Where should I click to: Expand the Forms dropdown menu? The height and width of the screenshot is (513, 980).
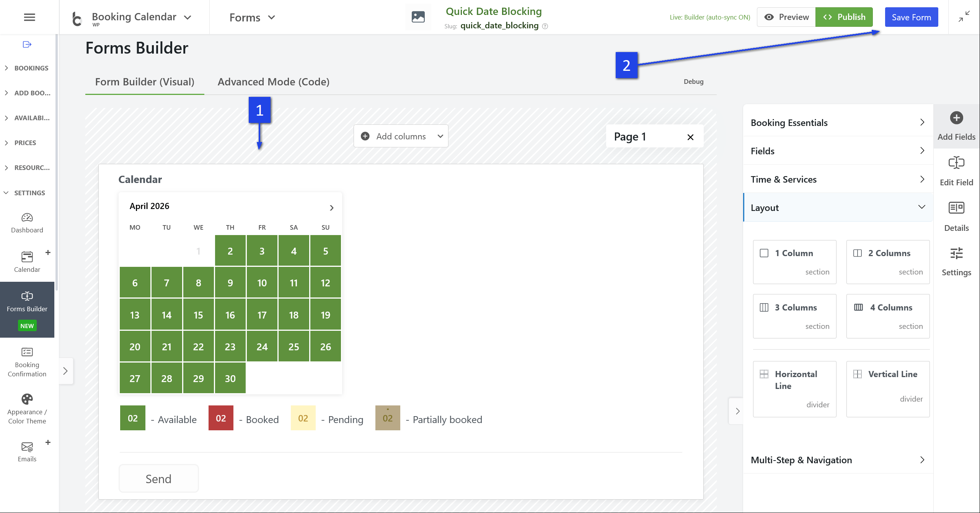(253, 18)
